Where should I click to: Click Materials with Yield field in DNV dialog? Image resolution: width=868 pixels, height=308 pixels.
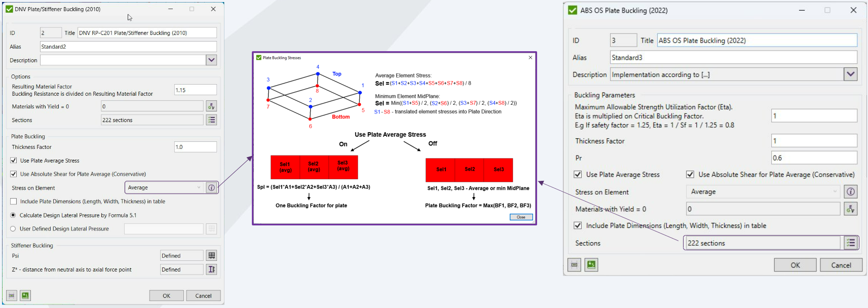pos(152,106)
